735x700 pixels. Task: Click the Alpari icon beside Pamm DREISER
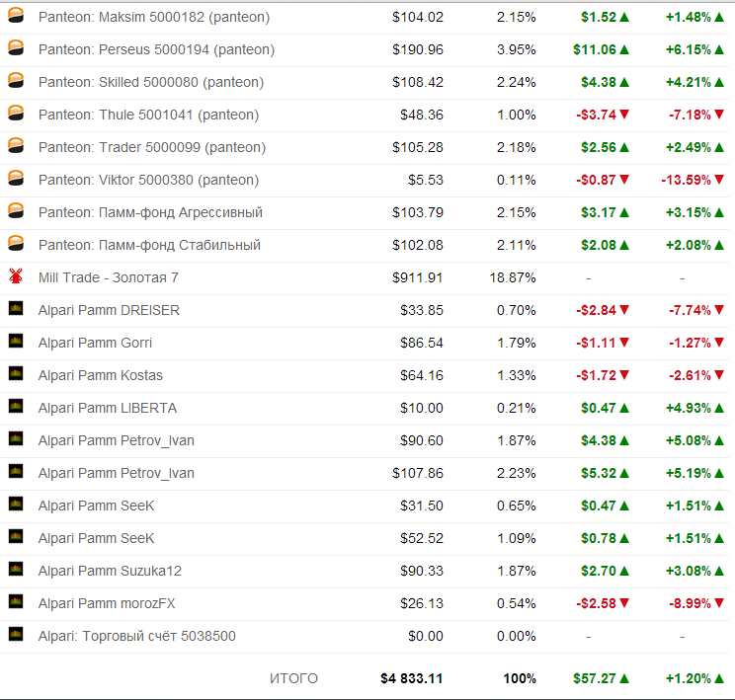click(16, 308)
